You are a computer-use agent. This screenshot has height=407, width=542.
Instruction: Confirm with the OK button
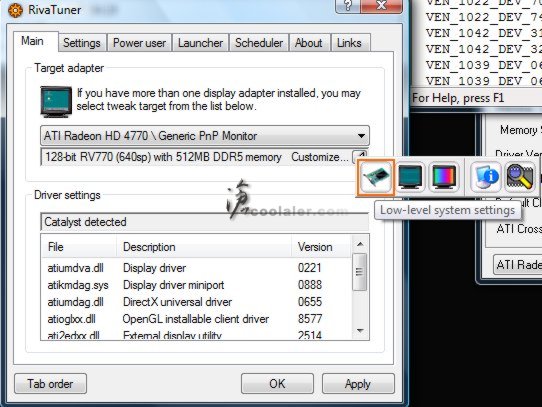click(277, 383)
